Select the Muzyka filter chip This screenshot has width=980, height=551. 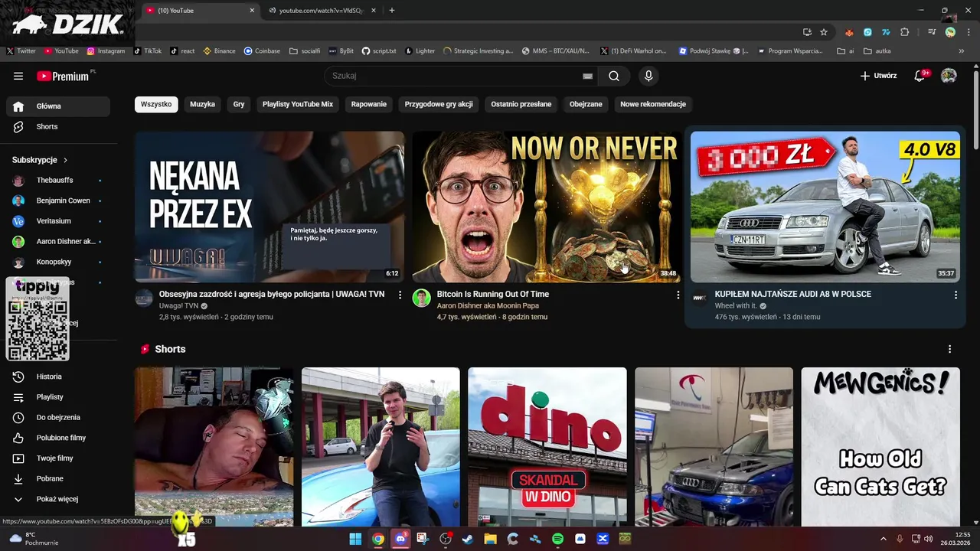pos(202,104)
